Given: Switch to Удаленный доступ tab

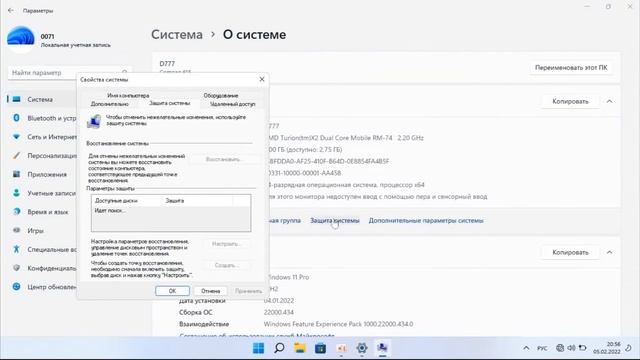Looking at the screenshot, I should 232,104.
